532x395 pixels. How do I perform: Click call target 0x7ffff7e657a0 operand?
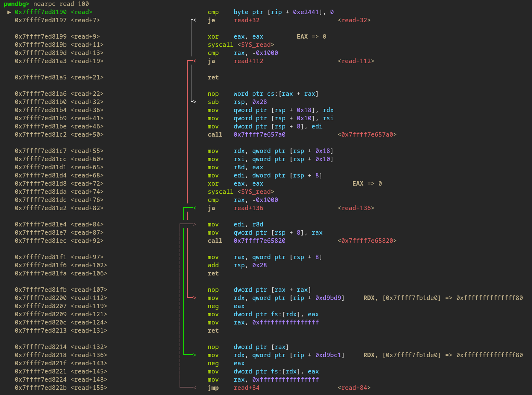tap(259, 135)
